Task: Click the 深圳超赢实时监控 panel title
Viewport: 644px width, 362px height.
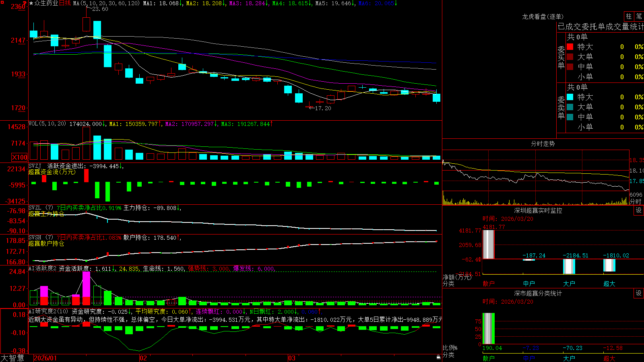Action: click(538, 210)
